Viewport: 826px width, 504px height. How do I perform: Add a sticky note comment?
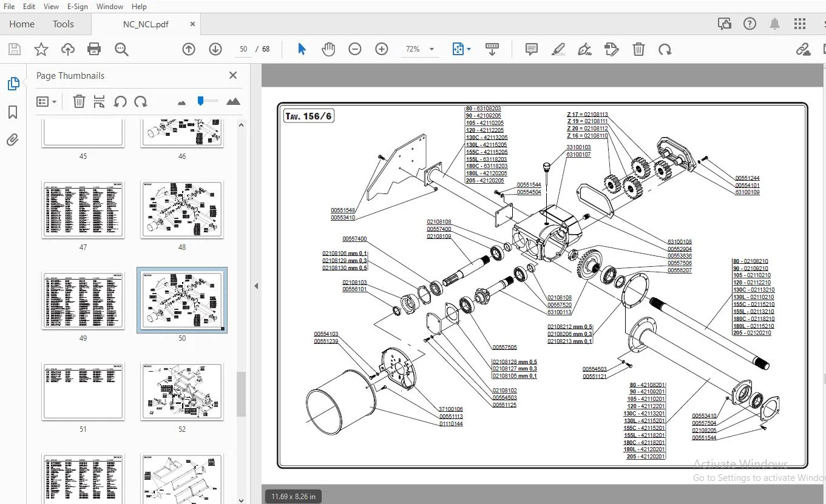[x=532, y=49]
